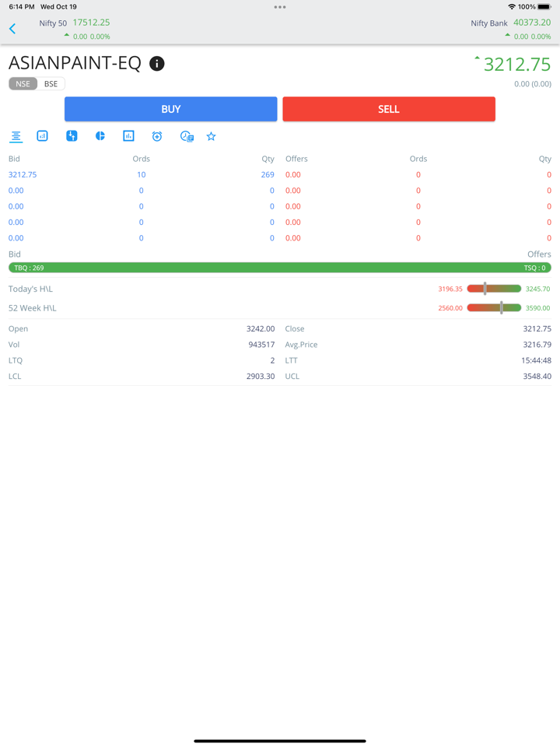The image size is (560, 747).
Task: Tap 52 week low 2560.00
Action: pyautogui.click(x=450, y=308)
